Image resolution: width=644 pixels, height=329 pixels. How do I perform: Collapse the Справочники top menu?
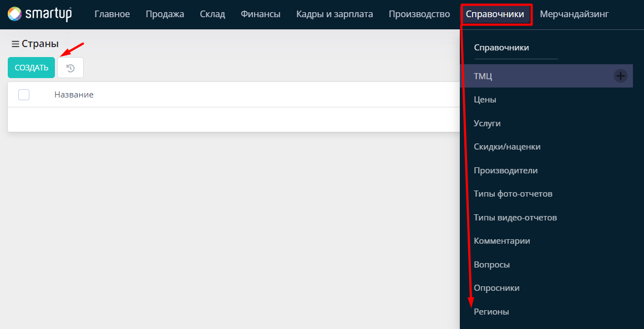[495, 14]
